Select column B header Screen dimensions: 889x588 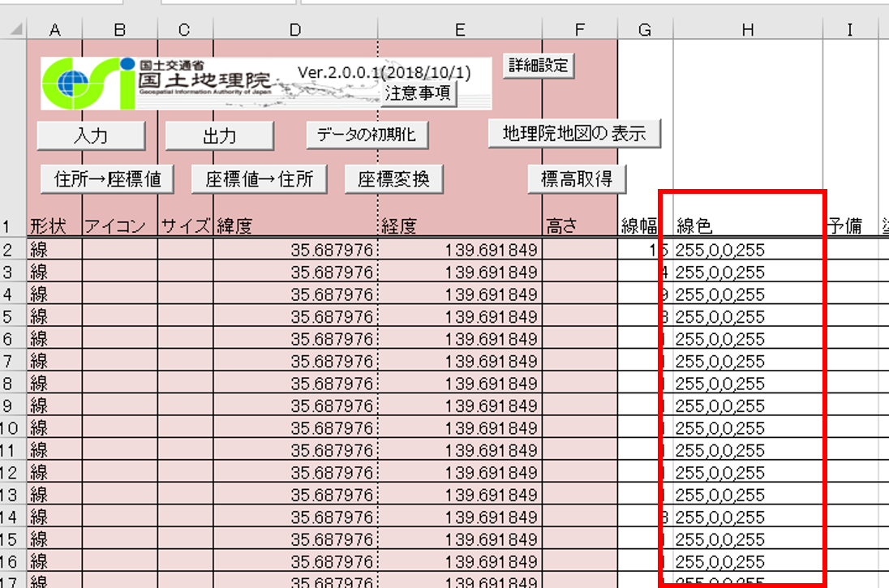click(x=119, y=29)
